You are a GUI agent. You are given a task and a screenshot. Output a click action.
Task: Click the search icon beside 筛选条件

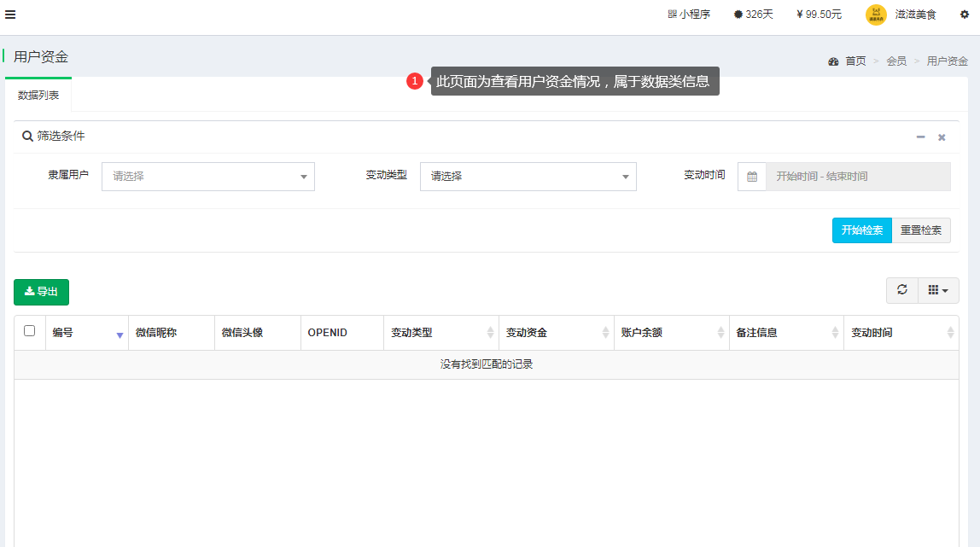[x=26, y=137]
